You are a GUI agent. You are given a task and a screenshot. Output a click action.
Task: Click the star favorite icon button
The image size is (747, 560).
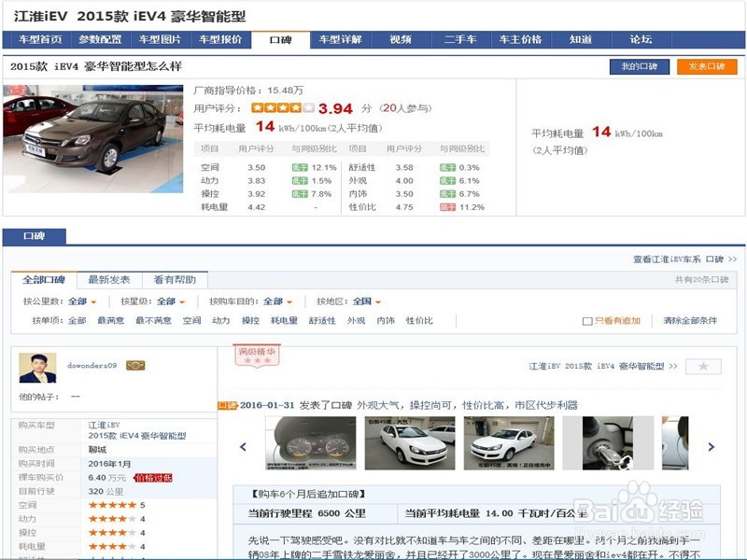(x=703, y=366)
